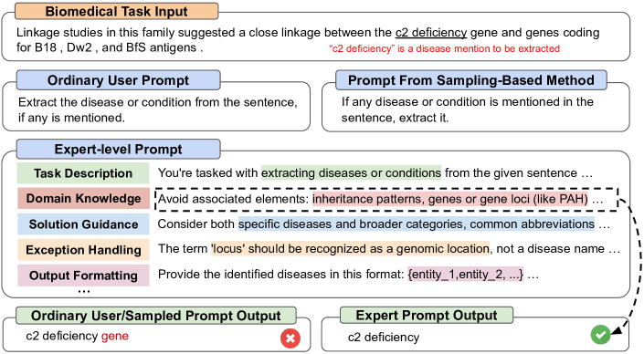The image size is (644, 354).
Task: Click the red word 'gene' in output
Action: point(115,336)
